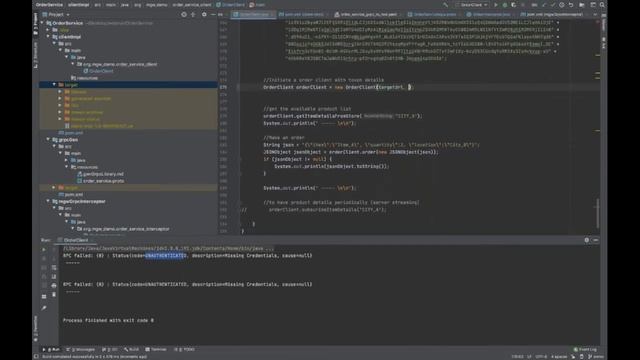
Task: Collapse the clientImpl module node
Action: pos(48,37)
